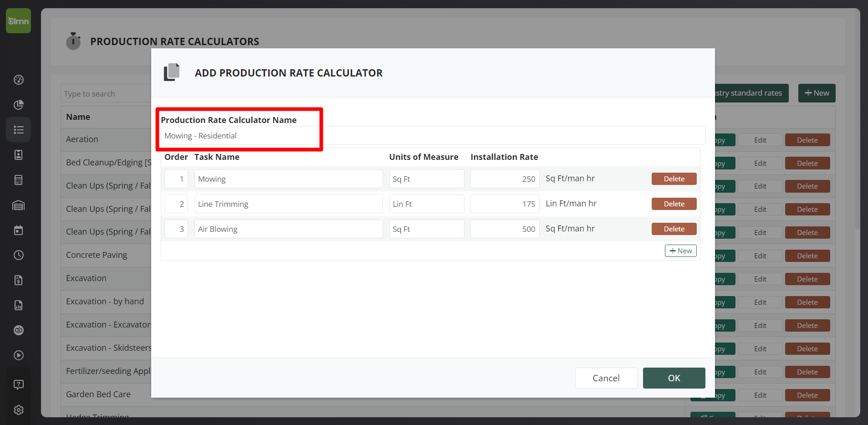Click the Installation Rate column header
Screen dimensions: 868x425
[504, 157]
